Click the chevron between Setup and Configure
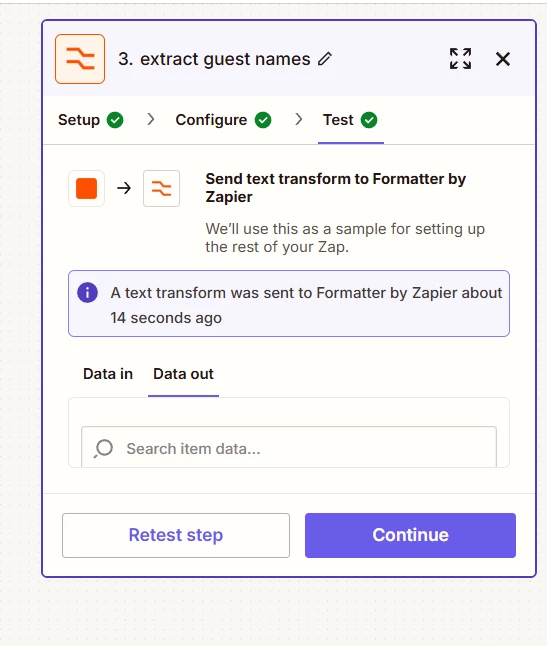The image size is (547, 646). click(151, 119)
